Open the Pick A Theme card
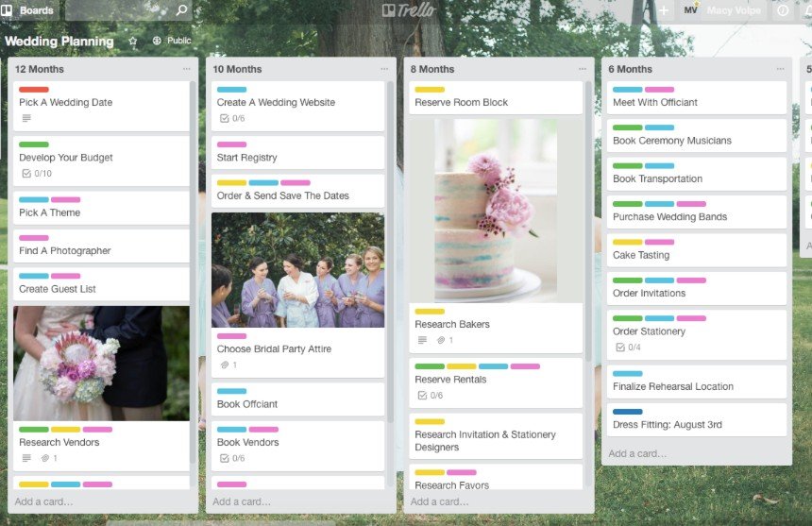 102,208
